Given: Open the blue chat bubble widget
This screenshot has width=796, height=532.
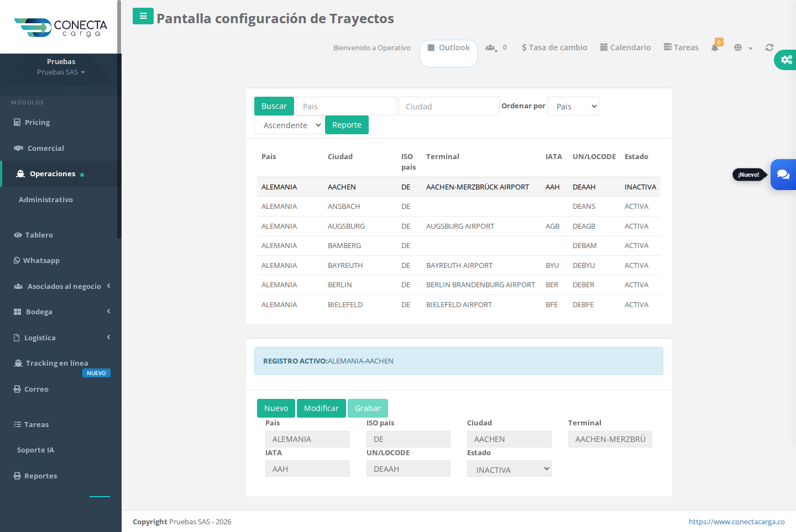Looking at the screenshot, I should point(783,175).
